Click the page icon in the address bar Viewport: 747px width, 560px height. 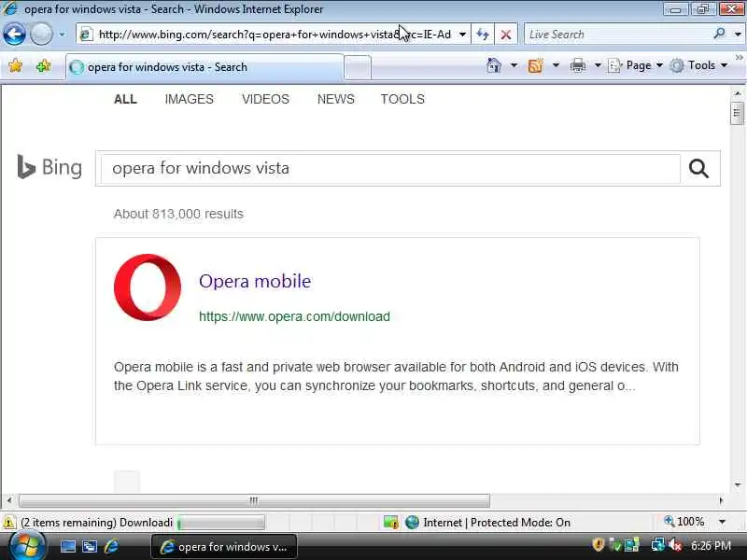tap(86, 35)
